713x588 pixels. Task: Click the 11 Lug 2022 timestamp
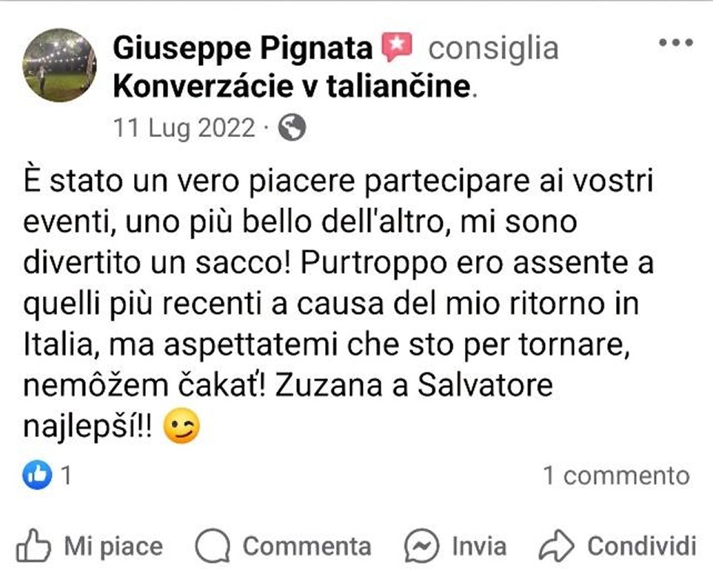184,128
